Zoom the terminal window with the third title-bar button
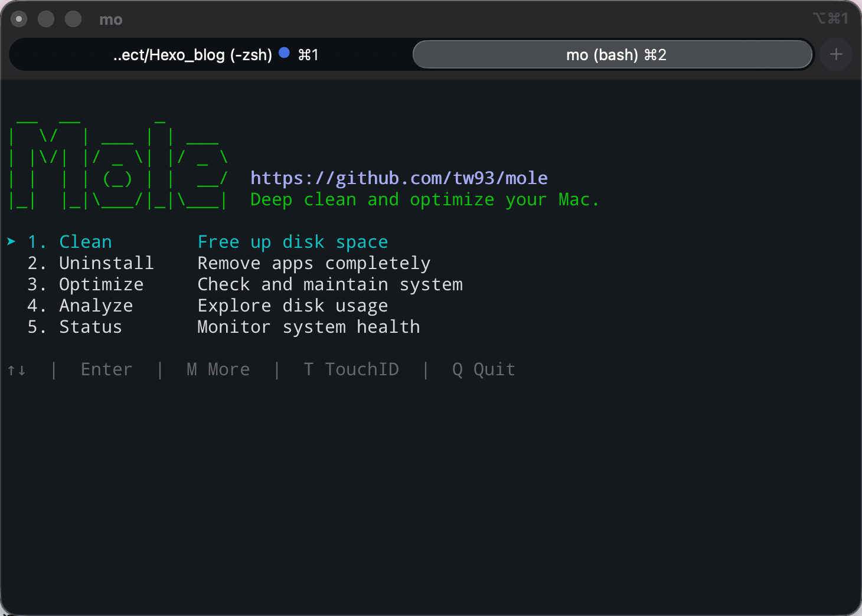This screenshot has width=862, height=616. (73, 19)
